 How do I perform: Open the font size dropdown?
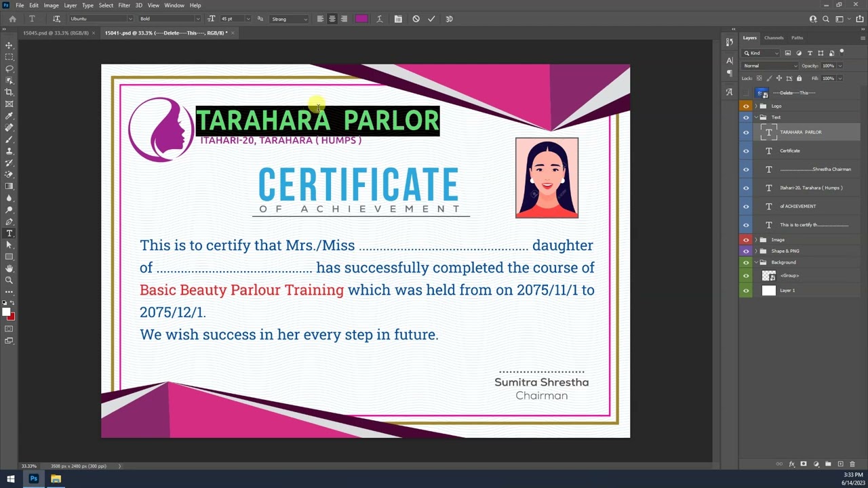[248, 19]
